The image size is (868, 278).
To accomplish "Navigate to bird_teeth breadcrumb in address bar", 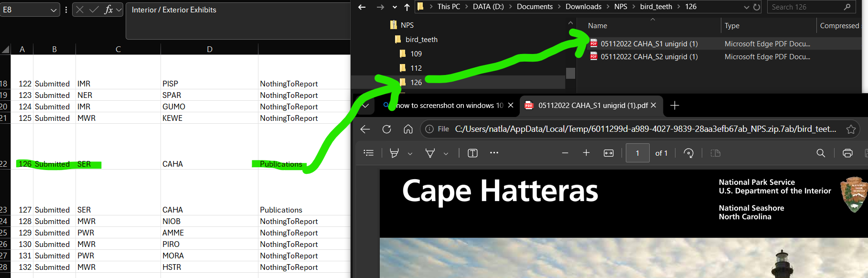I will pos(656,7).
